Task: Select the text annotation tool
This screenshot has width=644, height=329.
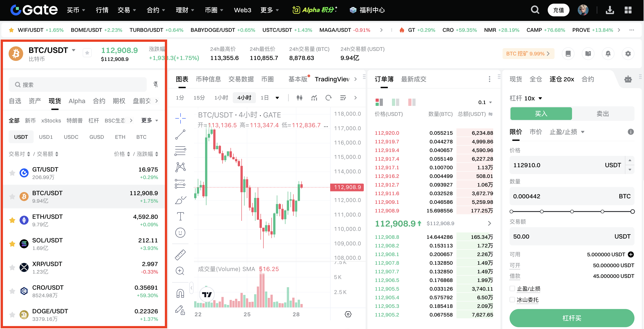Action: [x=180, y=216]
